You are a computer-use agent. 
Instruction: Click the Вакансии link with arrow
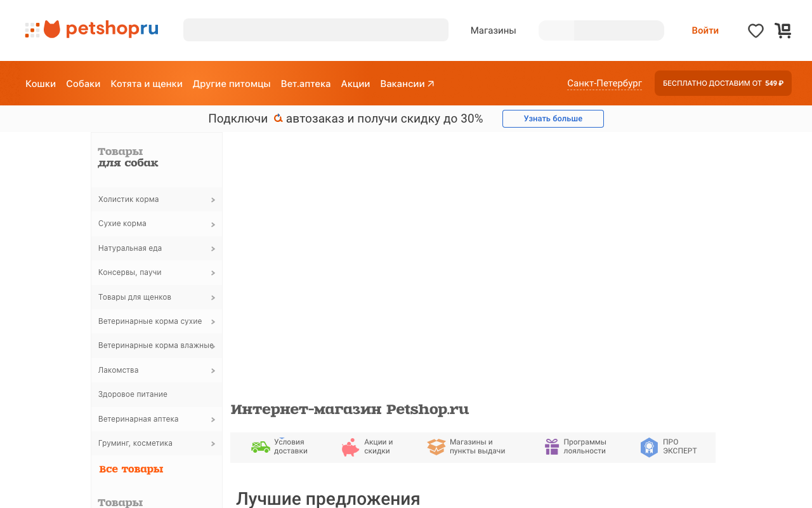click(x=407, y=83)
